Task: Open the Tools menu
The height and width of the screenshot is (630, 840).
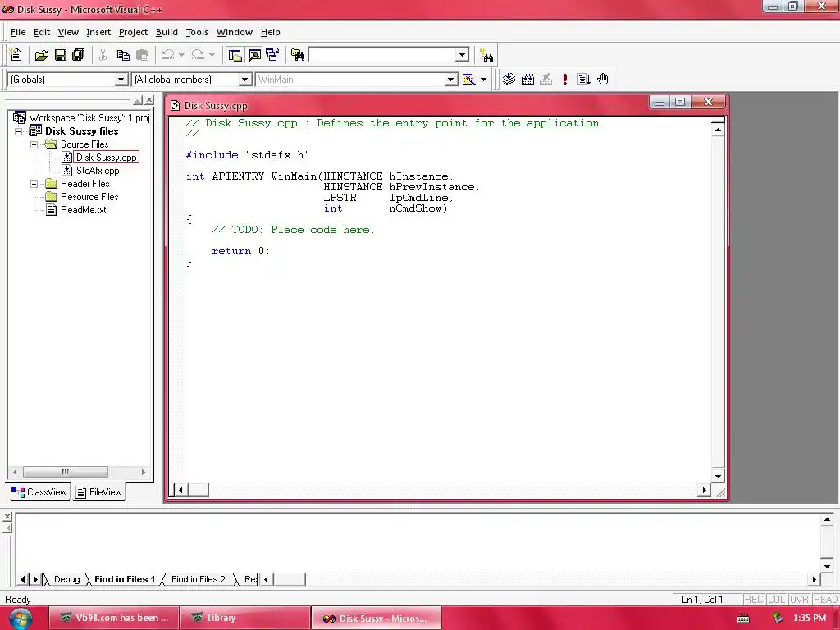Action: click(x=197, y=32)
